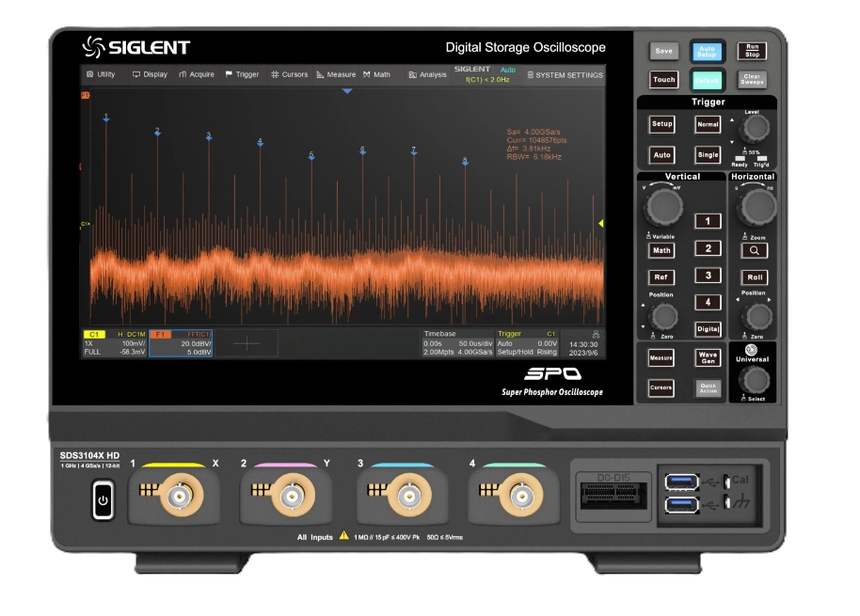The height and width of the screenshot is (616, 860).
Task: Tap the yellow trigger level arrow on the right edge
Action: pos(600,223)
